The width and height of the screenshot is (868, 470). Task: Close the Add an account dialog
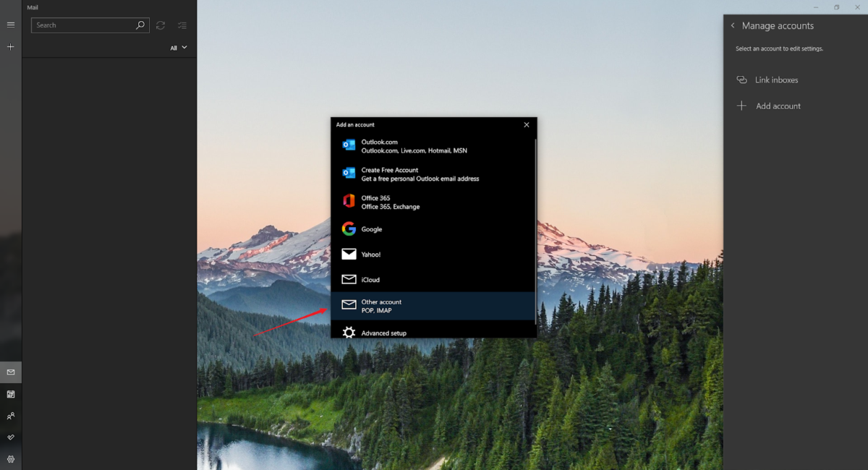point(527,124)
